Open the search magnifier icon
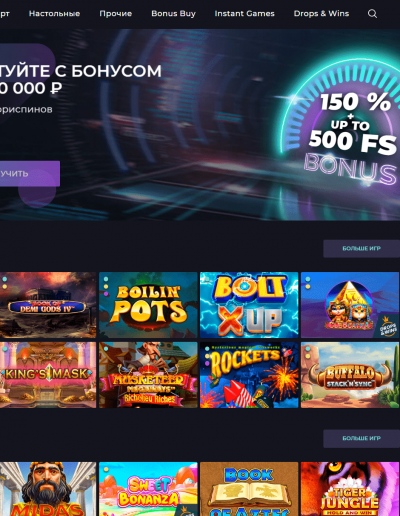 372,14
